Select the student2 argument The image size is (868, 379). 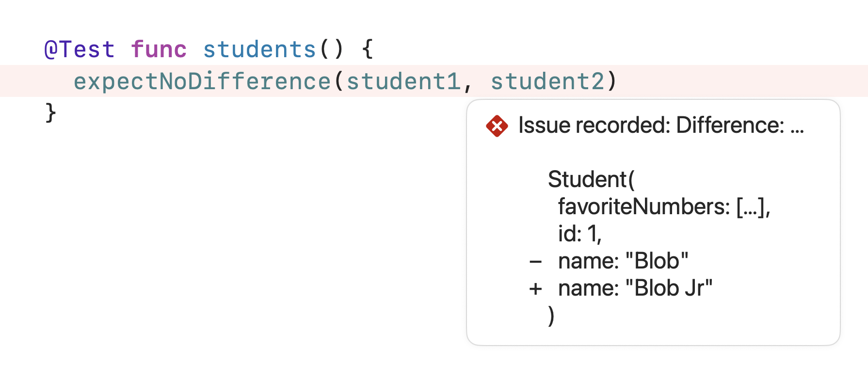tap(547, 81)
